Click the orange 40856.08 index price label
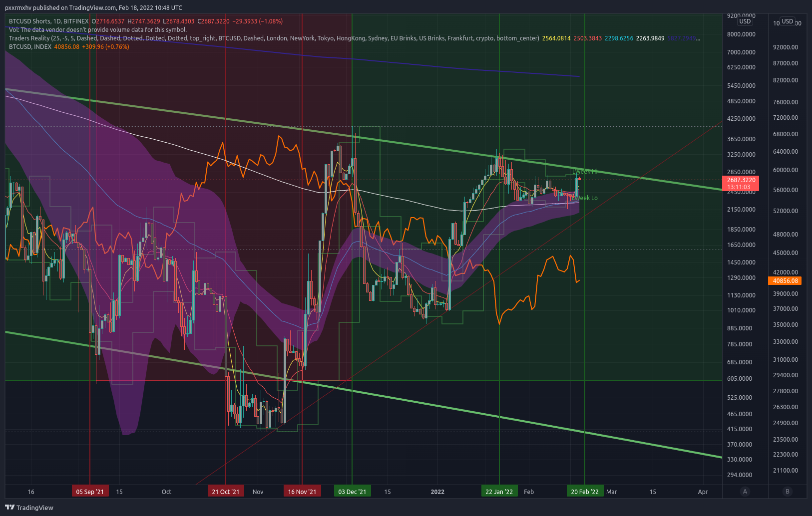812x516 pixels. [786, 281]
